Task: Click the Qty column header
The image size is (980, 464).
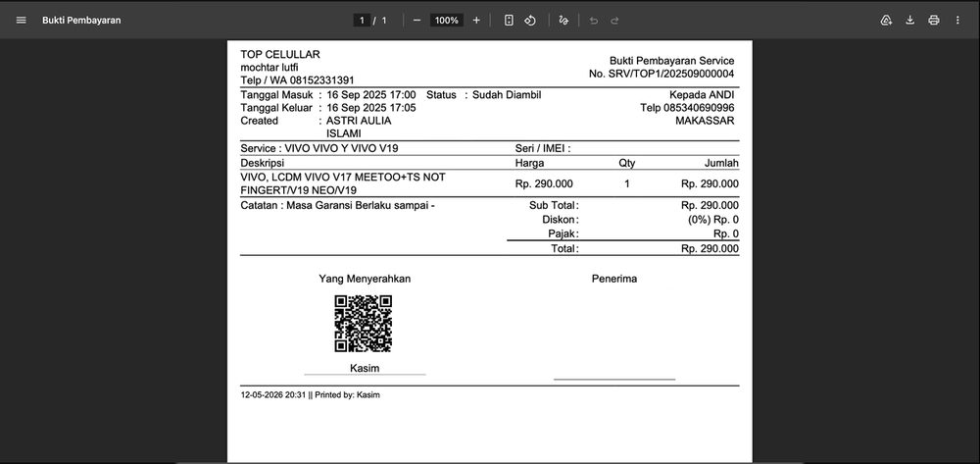Action: [x=627, y=163]
